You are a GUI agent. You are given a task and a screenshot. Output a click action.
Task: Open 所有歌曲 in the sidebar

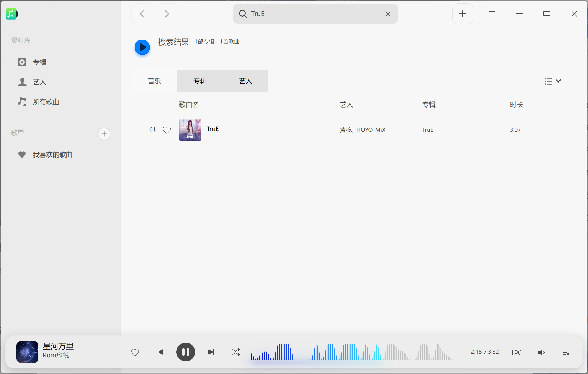point(38,102)
